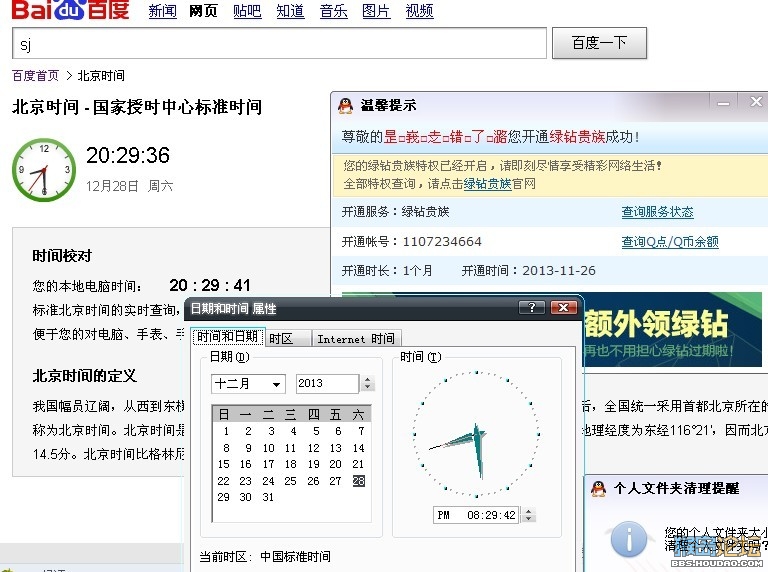Image resolution: width=768 pixels, height=572 pixels.
Task: Switch to the Internet 时间 tab
Action: coord(356,338)
